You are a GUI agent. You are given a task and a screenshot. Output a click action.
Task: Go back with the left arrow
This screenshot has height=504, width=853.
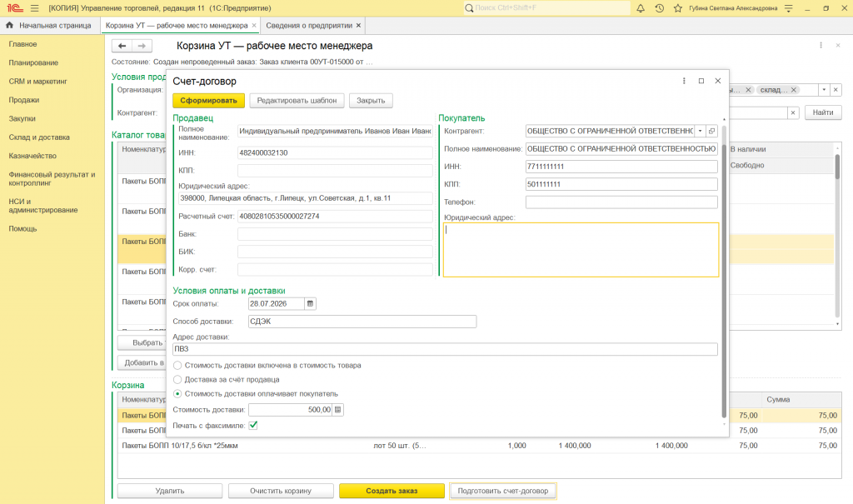click(x=122, y=47)
